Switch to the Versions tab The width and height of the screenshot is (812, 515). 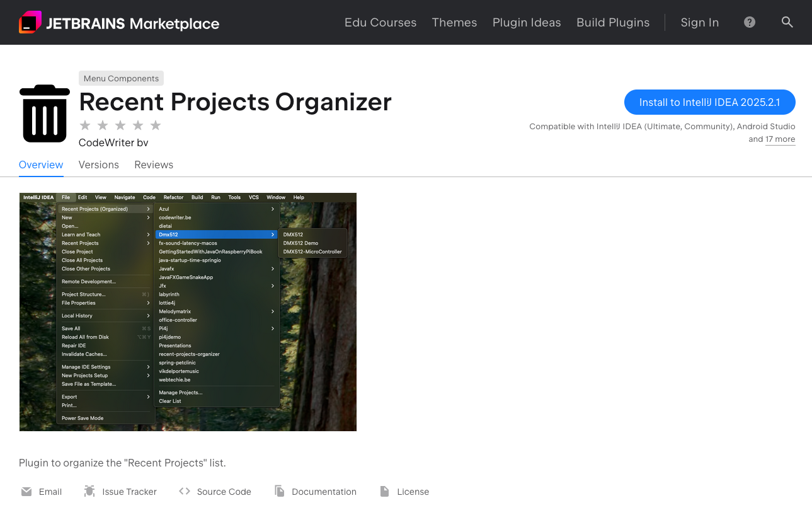pyautogui.click(x=98, y=165)
